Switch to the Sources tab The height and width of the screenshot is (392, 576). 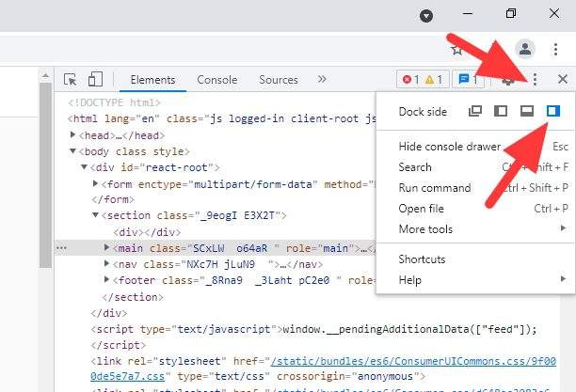(x=278, y=80)
